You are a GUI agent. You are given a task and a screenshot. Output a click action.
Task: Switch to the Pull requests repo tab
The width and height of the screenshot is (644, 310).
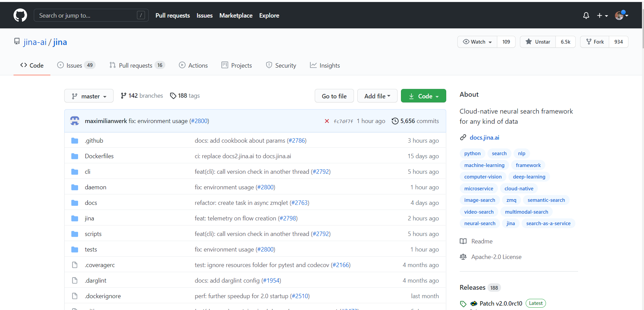point(137,66)
